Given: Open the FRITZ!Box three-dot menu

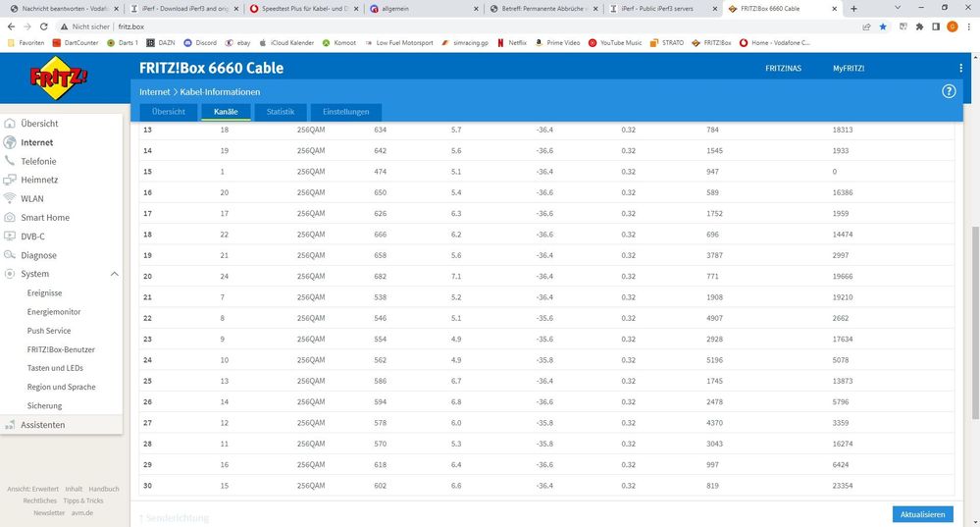Looking at the screenshot, I should [960, 68].
